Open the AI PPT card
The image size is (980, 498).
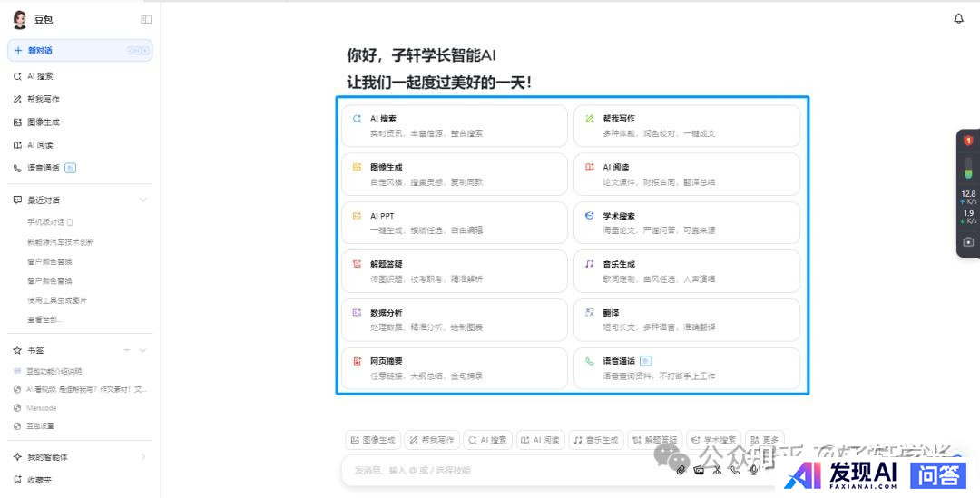[455, 223]
